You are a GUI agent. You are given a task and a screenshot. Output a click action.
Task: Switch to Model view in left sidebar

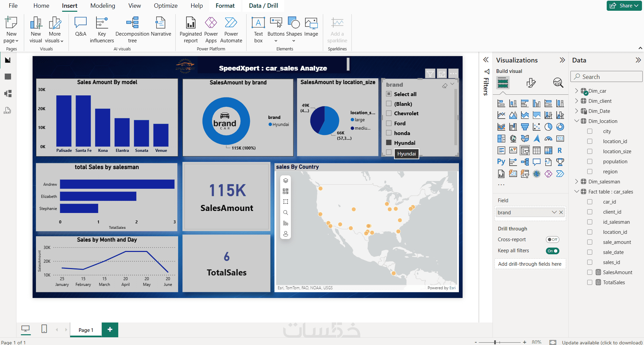(8, 93)
